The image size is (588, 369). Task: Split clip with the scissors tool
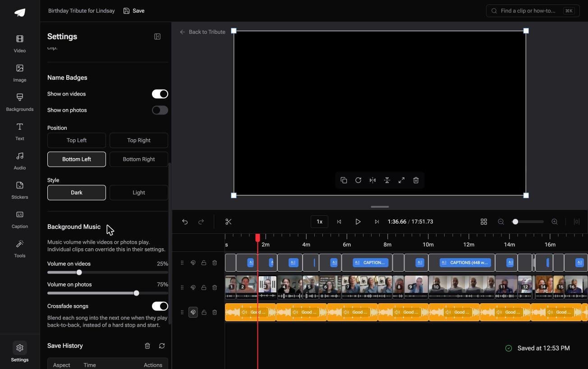(x=229, y=222)
